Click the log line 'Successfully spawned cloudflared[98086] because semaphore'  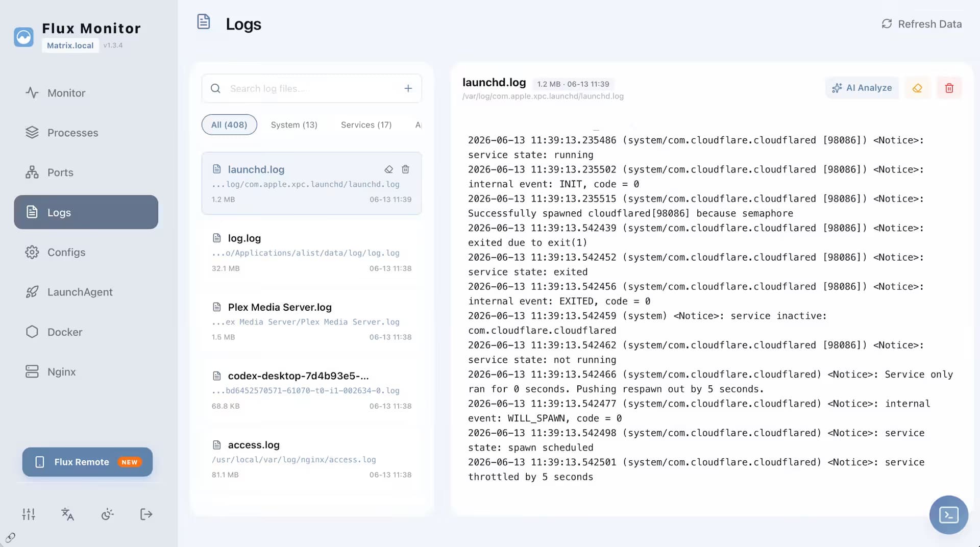(x=631, y=213)
